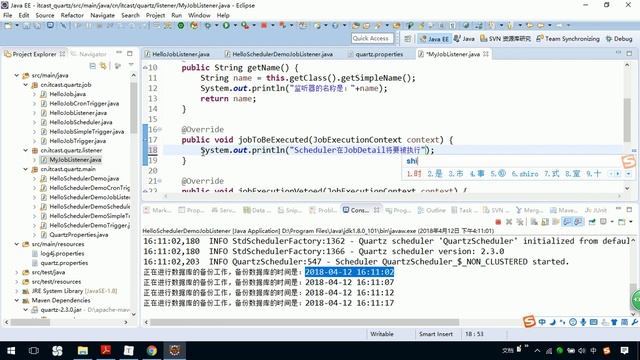Open File Explorer from the taskbar

tap(83, 351)
